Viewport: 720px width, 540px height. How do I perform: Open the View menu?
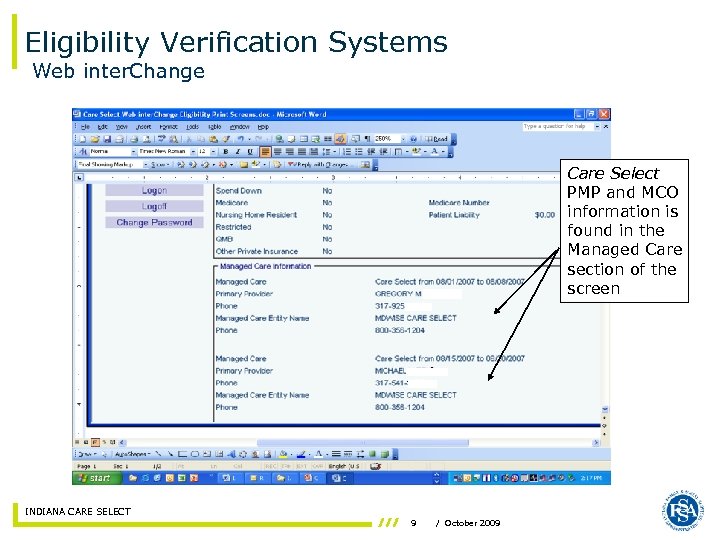coord(121,127)
